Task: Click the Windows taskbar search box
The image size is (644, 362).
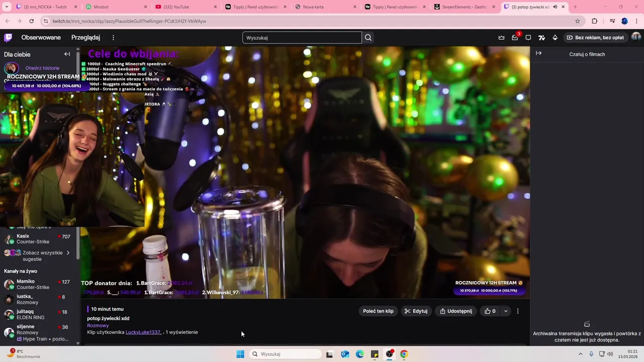Action: click(x=286, y=354)
